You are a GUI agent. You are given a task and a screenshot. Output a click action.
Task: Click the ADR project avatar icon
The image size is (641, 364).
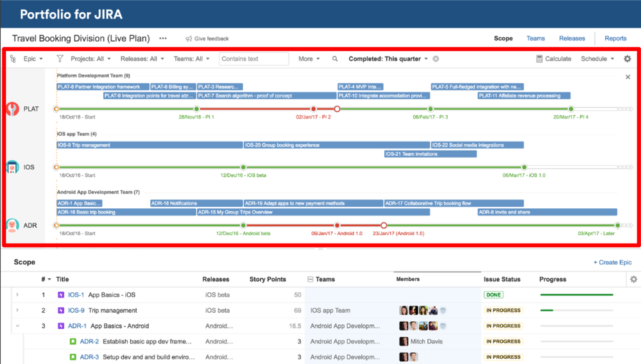(13, 225)
